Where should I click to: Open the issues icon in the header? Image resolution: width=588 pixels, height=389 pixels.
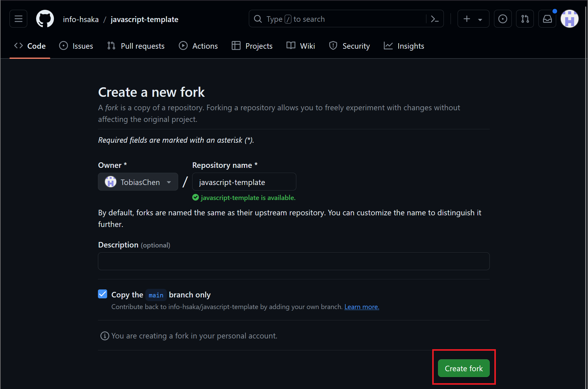tap(503, 19)
